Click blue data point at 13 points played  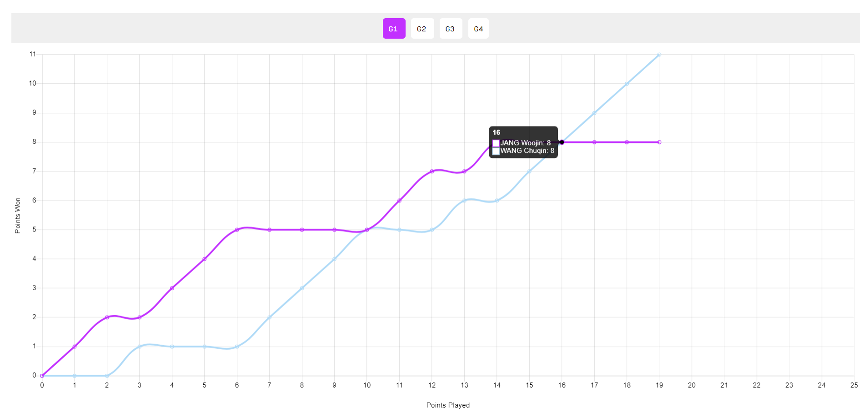[464, 201]
